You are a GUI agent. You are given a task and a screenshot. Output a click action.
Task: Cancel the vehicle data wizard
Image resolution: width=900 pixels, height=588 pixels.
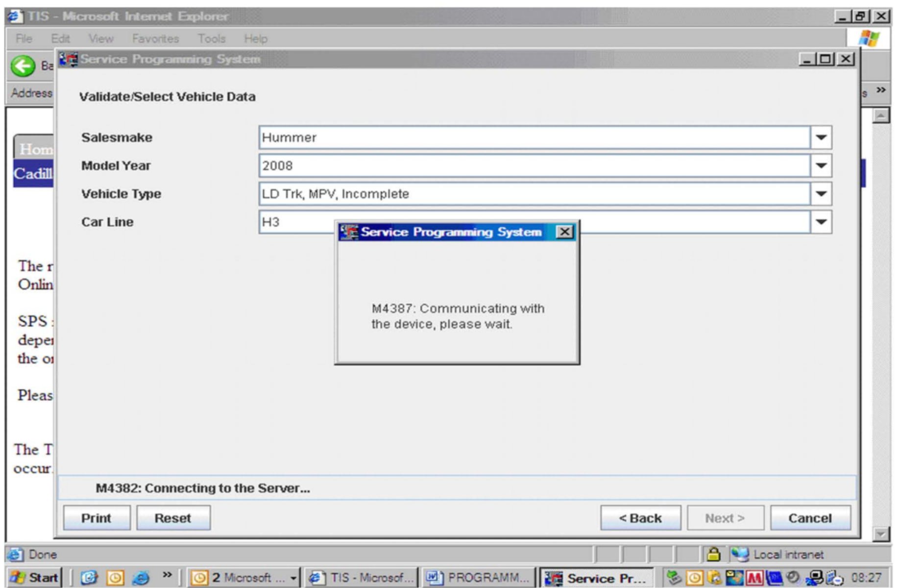[x=810, y=518]
